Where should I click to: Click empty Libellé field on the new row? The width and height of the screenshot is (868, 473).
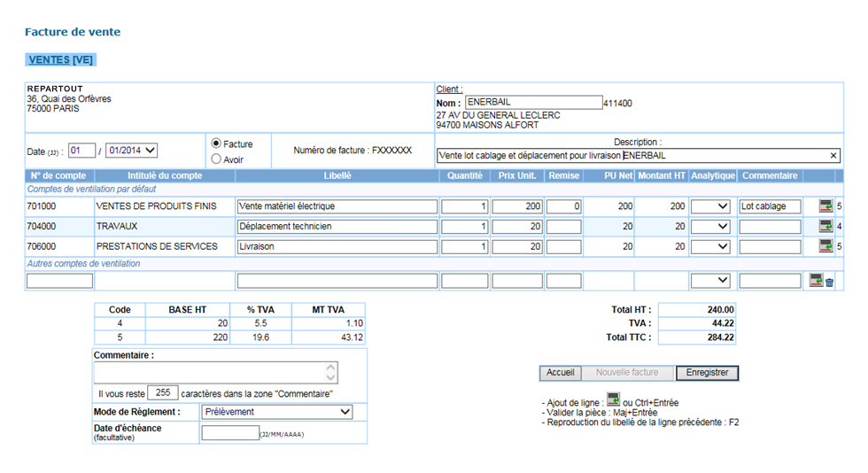click(x=337, y=281)
